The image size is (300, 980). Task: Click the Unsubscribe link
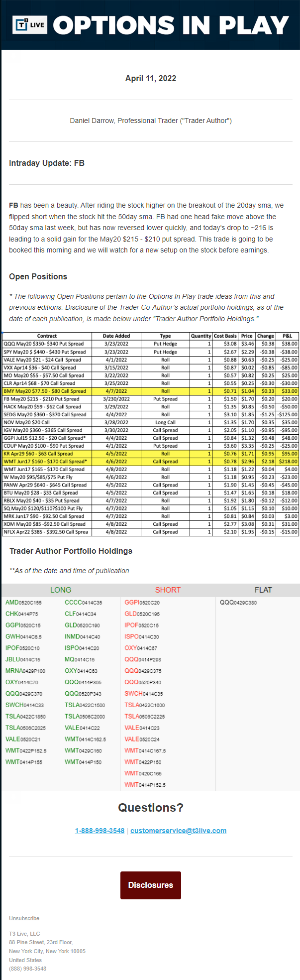point(24,918)
